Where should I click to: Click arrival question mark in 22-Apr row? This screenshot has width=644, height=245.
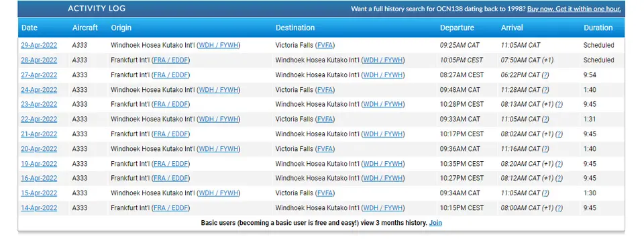coord(545,119)
